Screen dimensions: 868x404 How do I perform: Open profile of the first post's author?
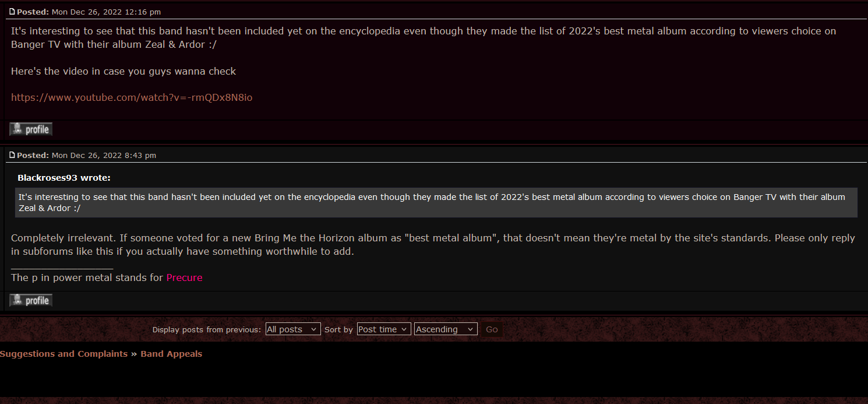[31, 129]
